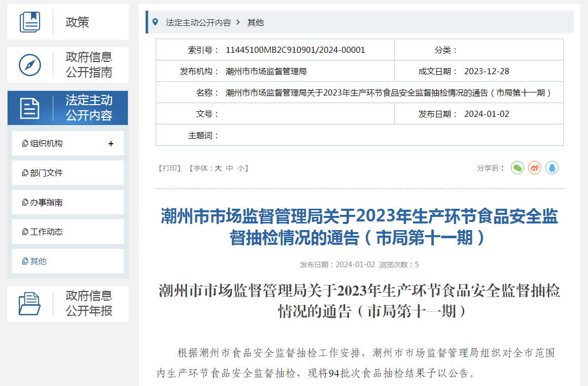Click the 文号 field label

(x=207, y=114)
